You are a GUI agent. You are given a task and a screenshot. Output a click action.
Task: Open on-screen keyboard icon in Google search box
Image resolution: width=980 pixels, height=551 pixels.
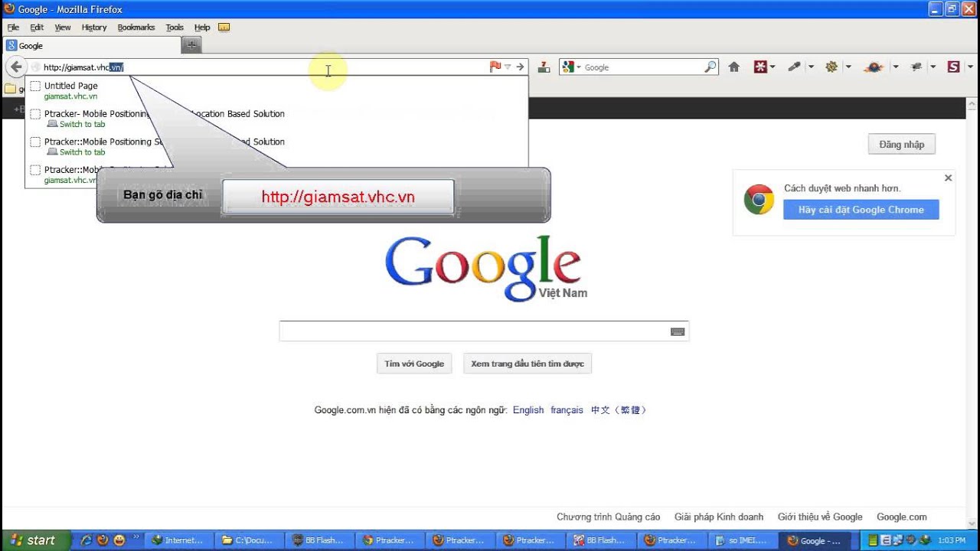pos(677,331)
